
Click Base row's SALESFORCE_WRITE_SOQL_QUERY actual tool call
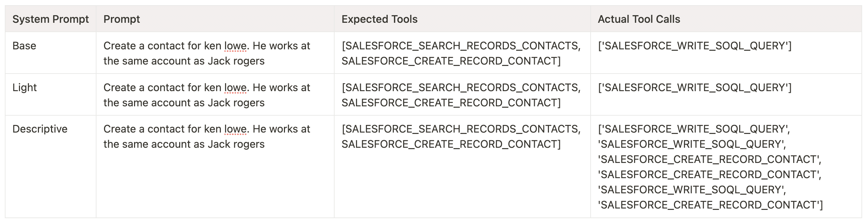[x=695, y=46]
